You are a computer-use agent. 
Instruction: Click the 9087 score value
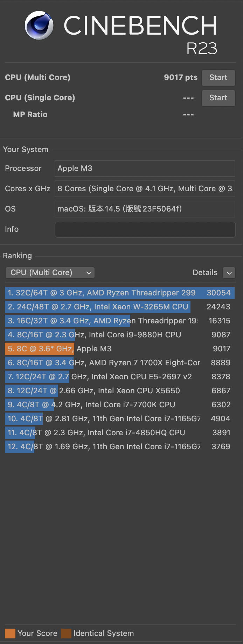point(221,335)
